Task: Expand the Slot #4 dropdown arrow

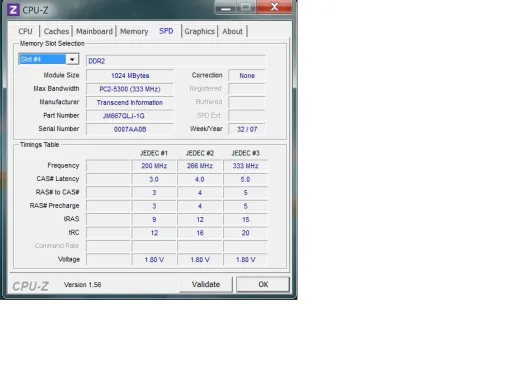Action: (72, 59)
